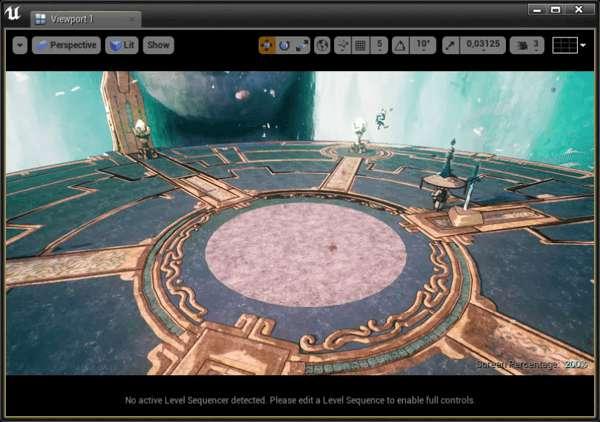
Task: Toggle grid snapping icon
Action: [360, 46]
